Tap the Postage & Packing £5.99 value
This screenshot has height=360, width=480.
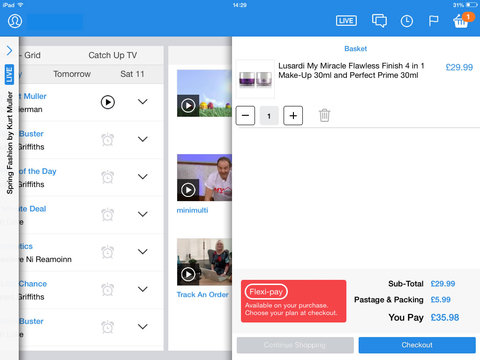pyautogui.click(x=441, y=300)
